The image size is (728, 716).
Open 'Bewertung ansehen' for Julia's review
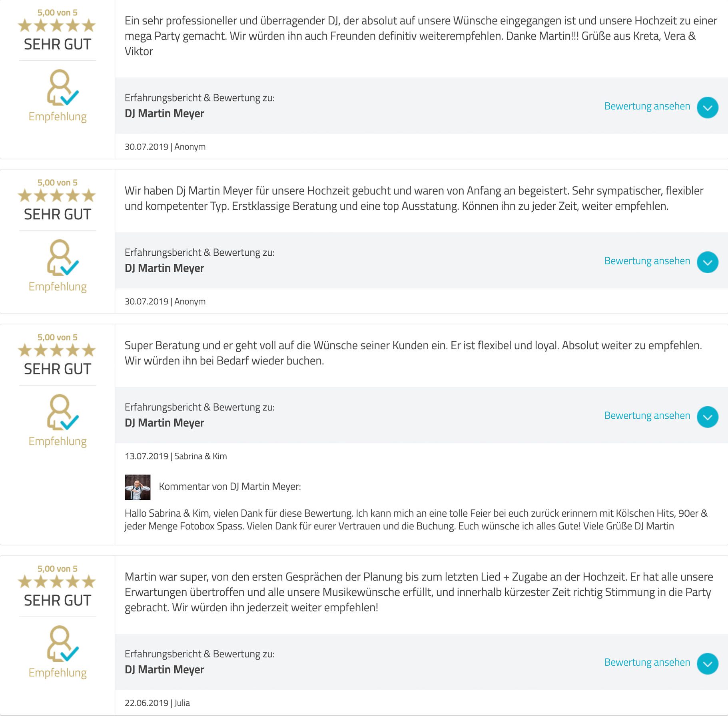(647, 662)
